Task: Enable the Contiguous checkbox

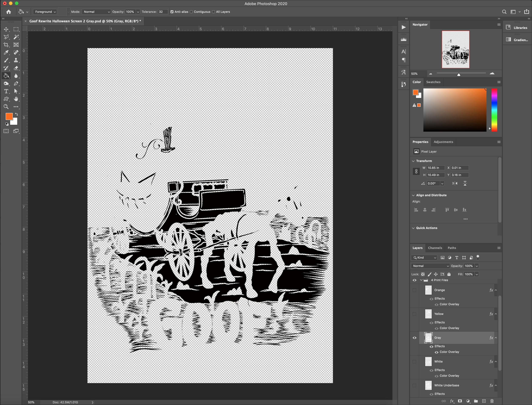Action: [x=191, y=12]
